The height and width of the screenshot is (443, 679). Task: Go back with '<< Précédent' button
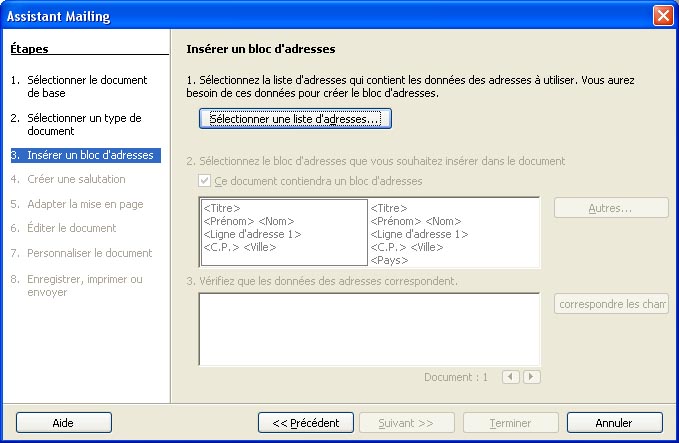click(x=305, y=423)
